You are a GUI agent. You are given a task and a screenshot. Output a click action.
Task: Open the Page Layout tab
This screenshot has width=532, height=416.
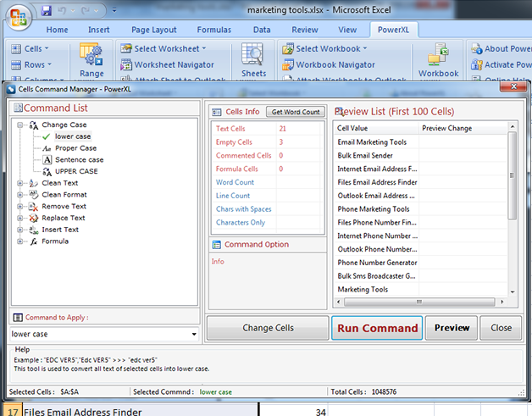coord(153,30)
